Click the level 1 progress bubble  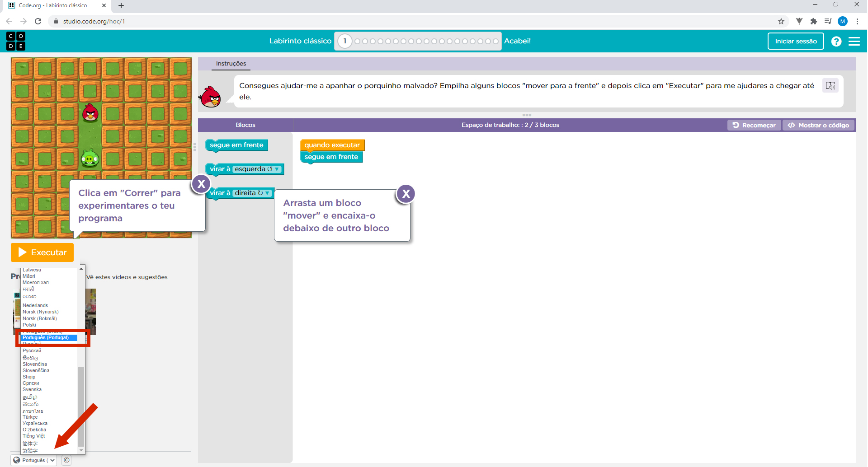pyautogui.click(x=345, y=41)
